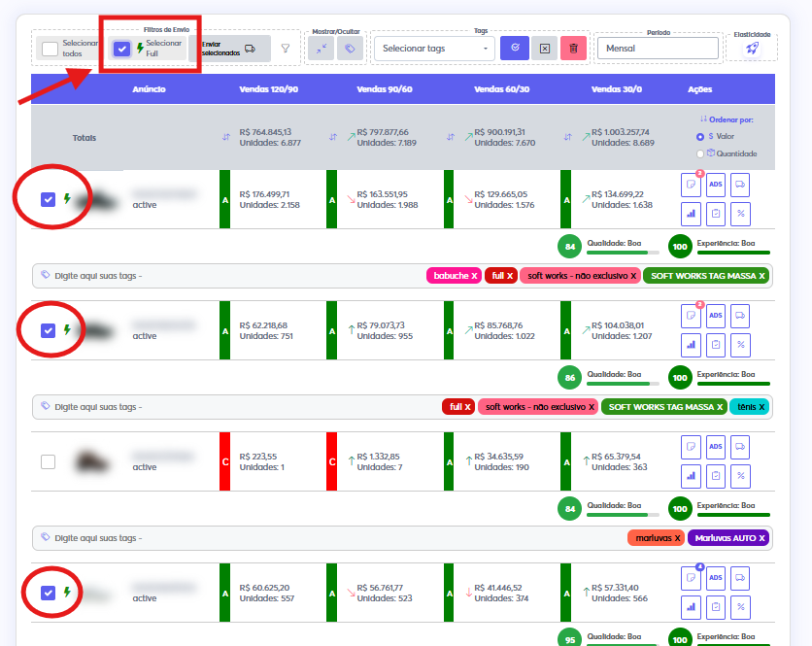The width and height of the screenshot is (812, 646).
Task: Click Experiência bar of the R$ 223,55 listing
Action: 733,515
